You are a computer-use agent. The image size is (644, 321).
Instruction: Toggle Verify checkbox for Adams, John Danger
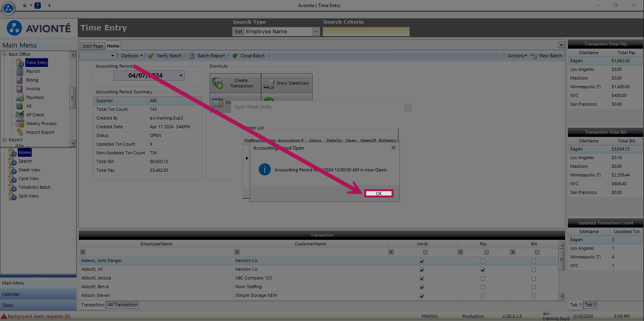422,261
